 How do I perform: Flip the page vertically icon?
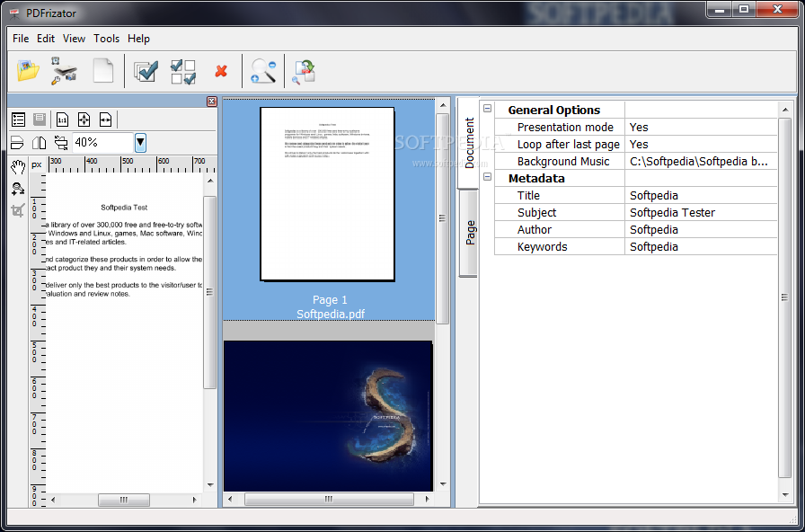tap(17, 142)
